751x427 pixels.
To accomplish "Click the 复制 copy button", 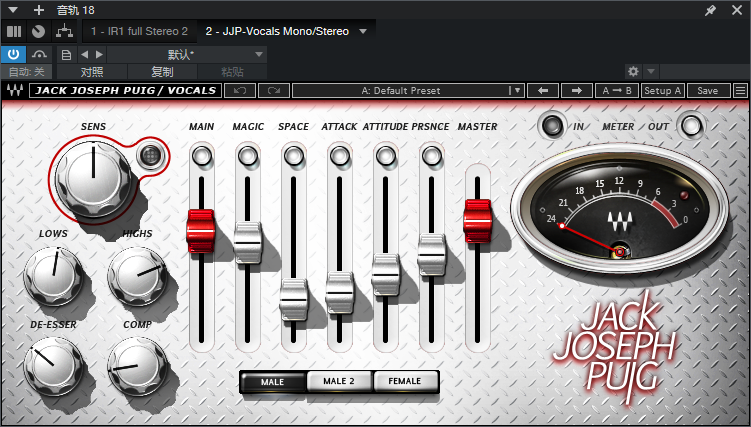I will pos(162,72).
